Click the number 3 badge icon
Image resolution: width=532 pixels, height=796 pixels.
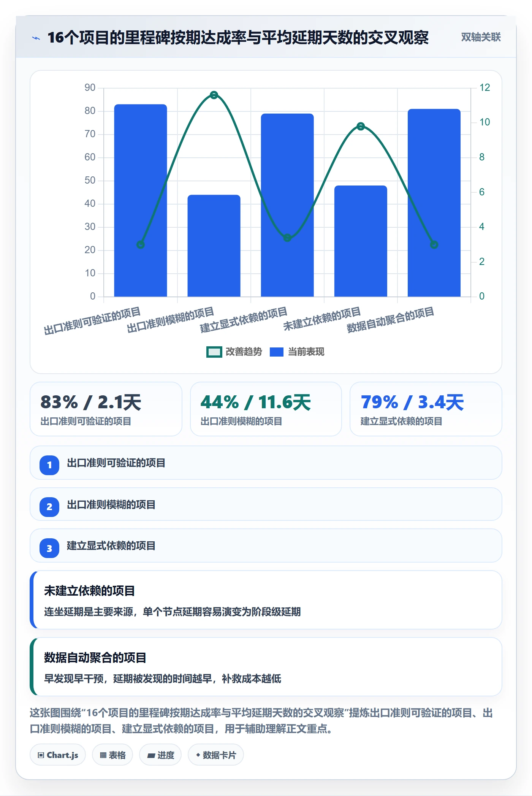pyautogui.click(x=49, y=548)
